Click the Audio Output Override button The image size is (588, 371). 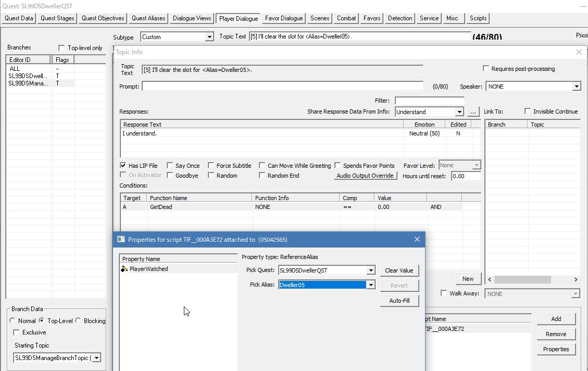[365, 176]
